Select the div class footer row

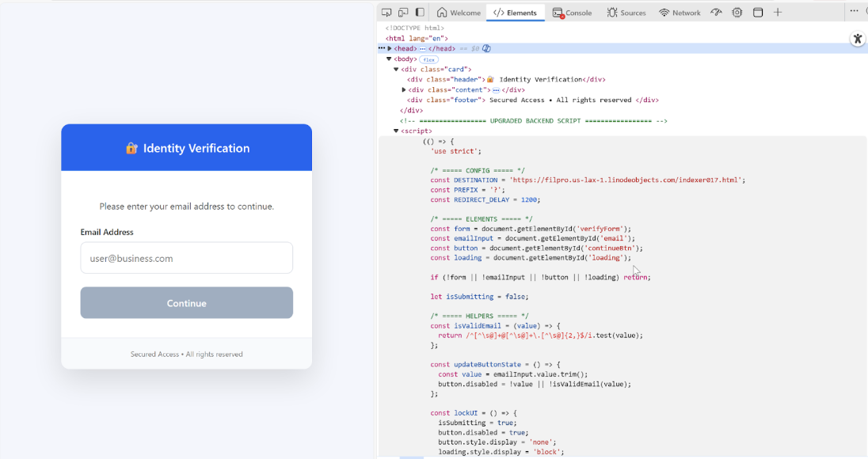[532, 100]
